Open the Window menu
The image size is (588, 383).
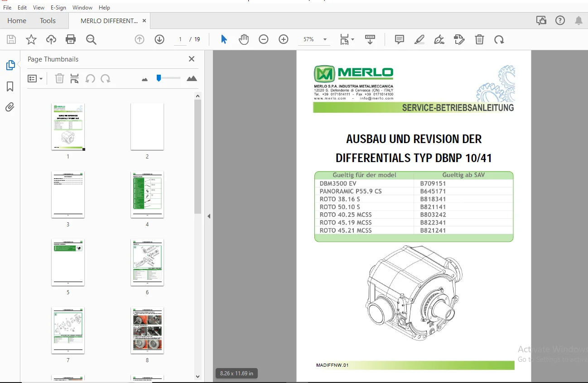click(82, 8)
